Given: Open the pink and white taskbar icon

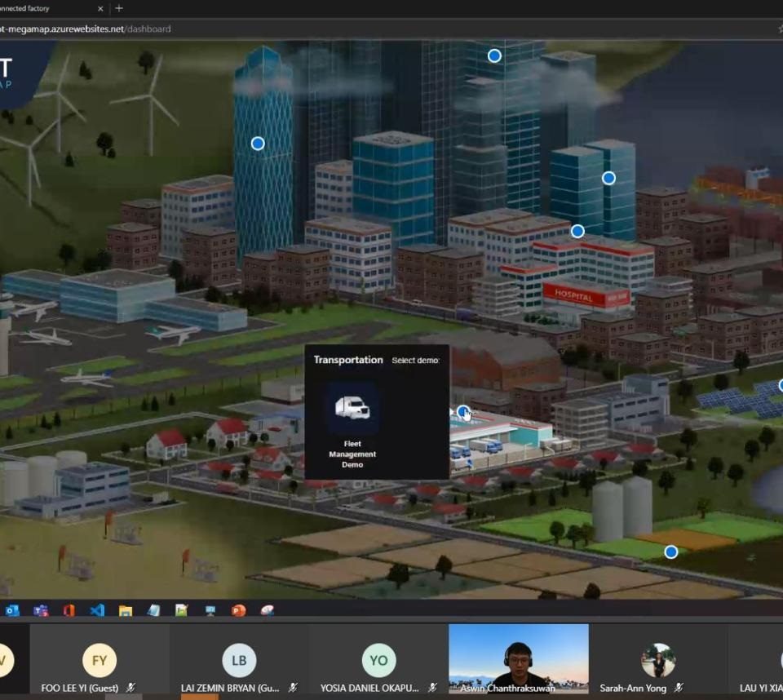Looking at the screenshot, I should pos(268,610).
